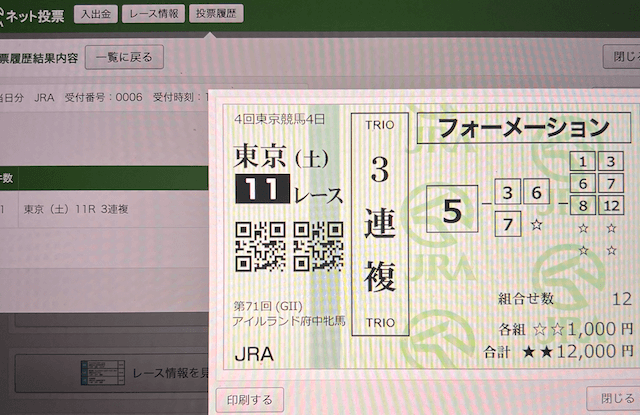Click the 印刷する button on the ticket popup
Screen dimensions: 640x415
pos(249,400)
